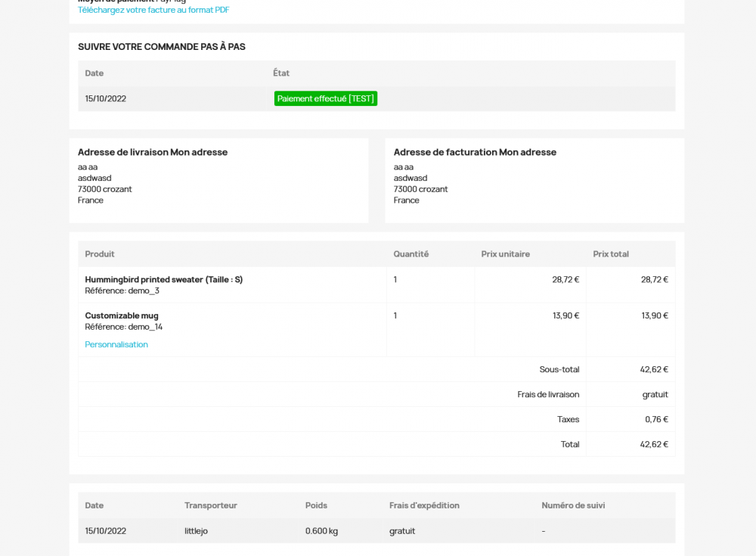Image resolution: width=756 pixels, height=556 pixels.
Task: Click the Paiement effectué [TEST] status badge
Action: coord(325,98)
